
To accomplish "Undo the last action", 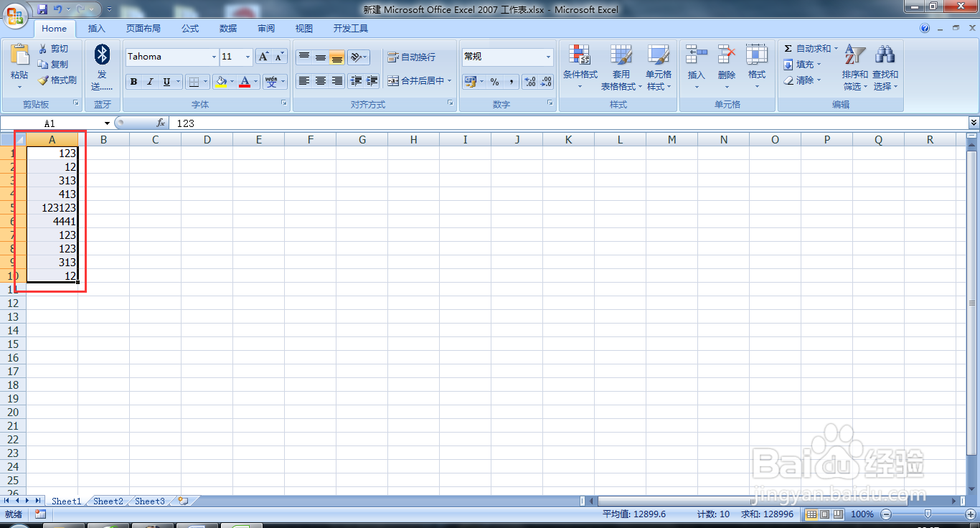I will tap(59, 9).
